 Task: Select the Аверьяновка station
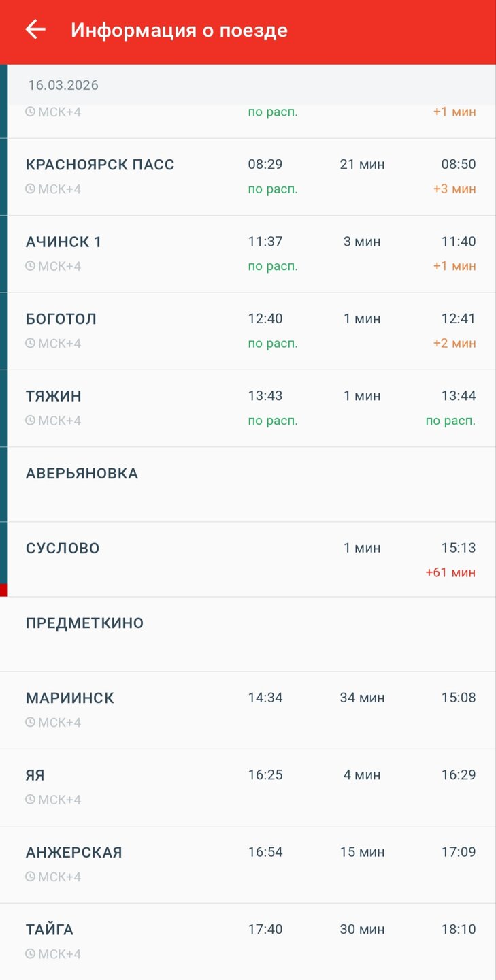tap(82, 474)
